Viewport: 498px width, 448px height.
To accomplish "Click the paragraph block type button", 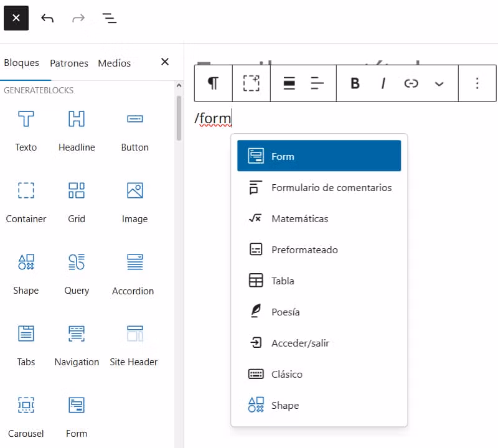I will click(213, 83).
